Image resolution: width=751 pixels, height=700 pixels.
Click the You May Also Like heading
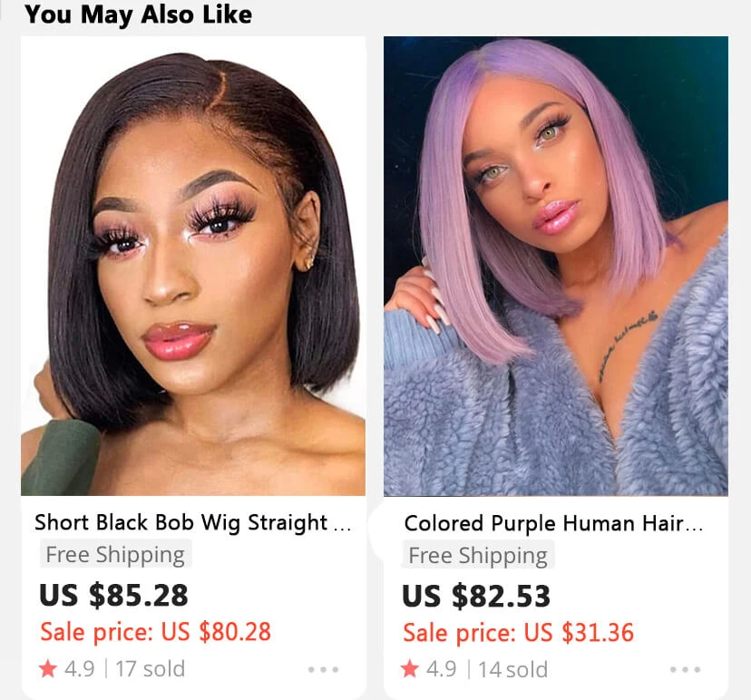[138, 15]
